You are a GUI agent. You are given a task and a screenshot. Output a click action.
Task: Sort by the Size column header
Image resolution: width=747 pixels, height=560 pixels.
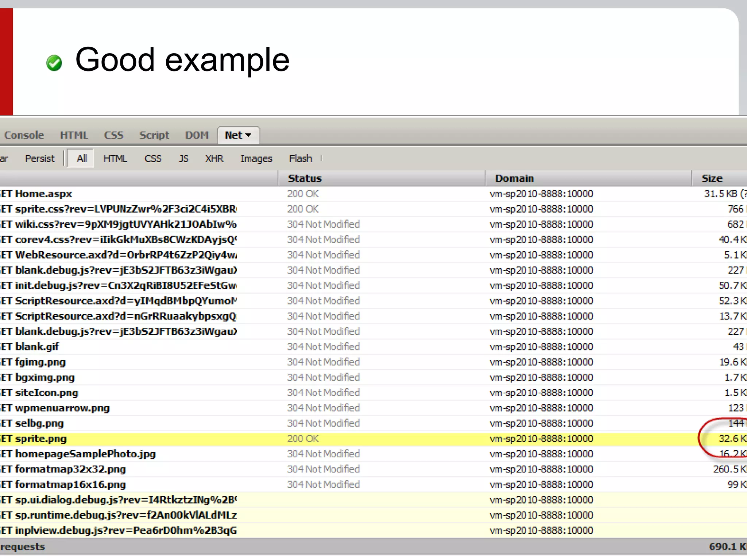712,178
